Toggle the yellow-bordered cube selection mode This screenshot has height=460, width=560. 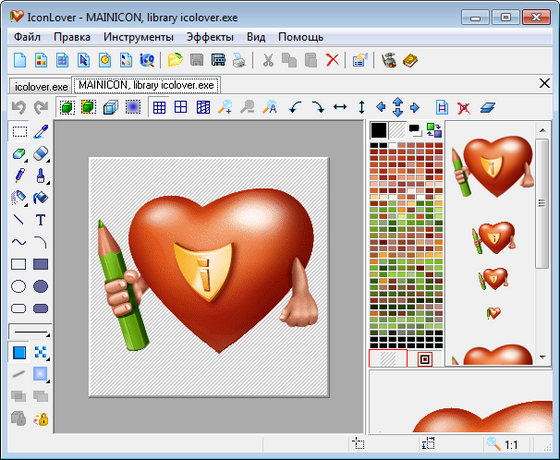(89, 107)
